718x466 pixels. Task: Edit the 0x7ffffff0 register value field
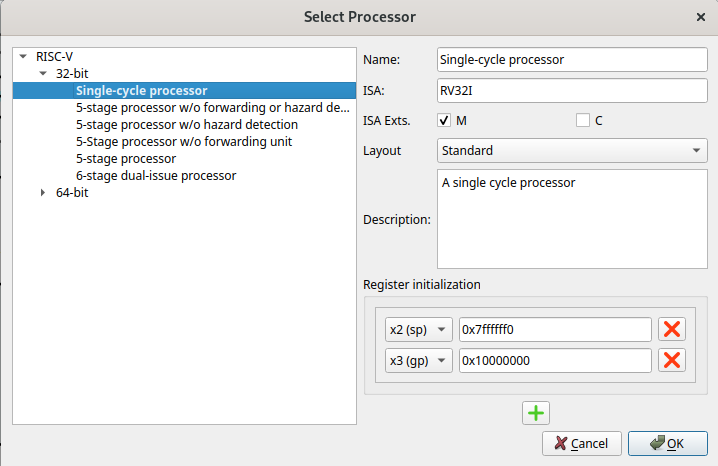point(555,330)
